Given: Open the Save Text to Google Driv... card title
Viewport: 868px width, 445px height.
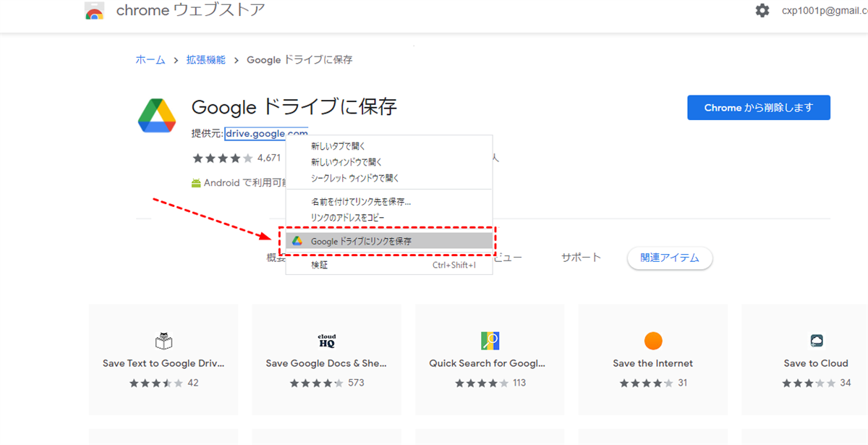Looking at the screenshot, I should pyautogui.click(x=163, y=364).
